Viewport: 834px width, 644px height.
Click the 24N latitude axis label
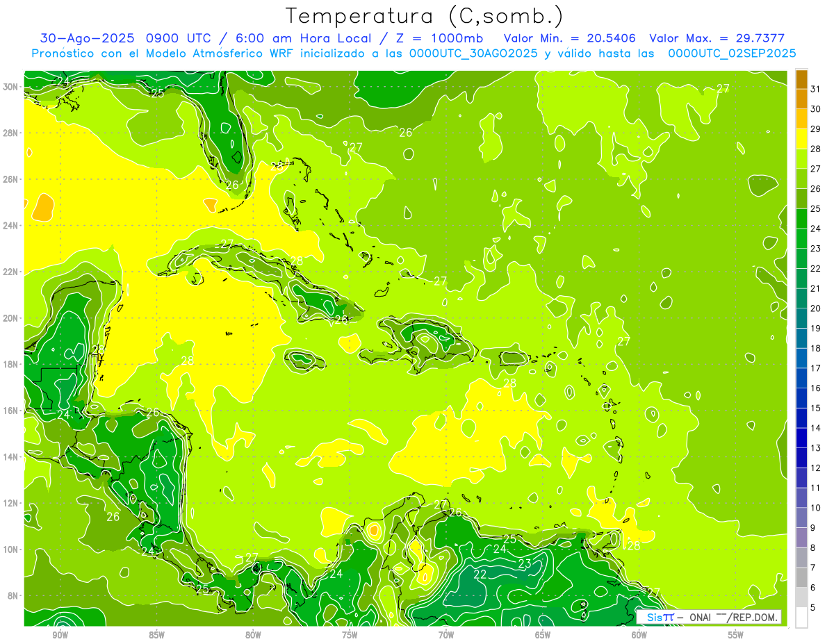pos(10,225)
